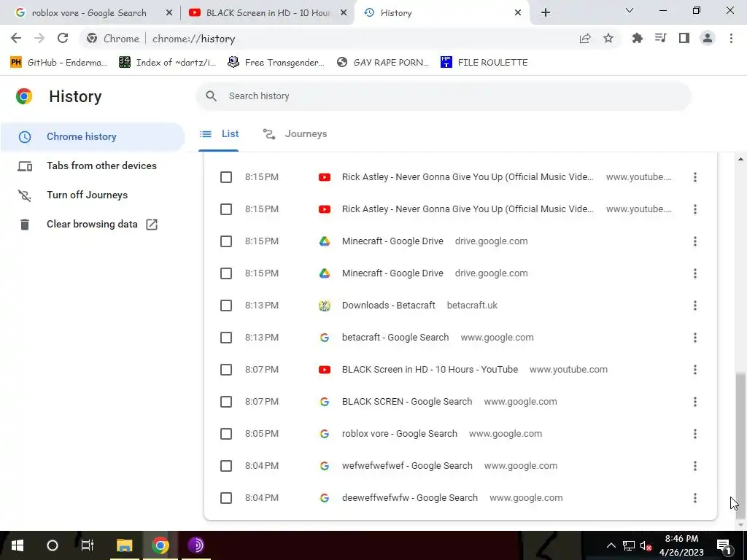Screen dimensions: 747x560
Task: Bookmark this tab with the star icon
Action: [608, 39]
